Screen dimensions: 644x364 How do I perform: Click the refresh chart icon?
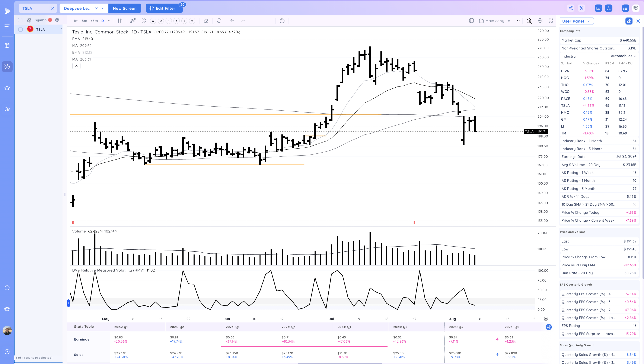tap(219, 21)
